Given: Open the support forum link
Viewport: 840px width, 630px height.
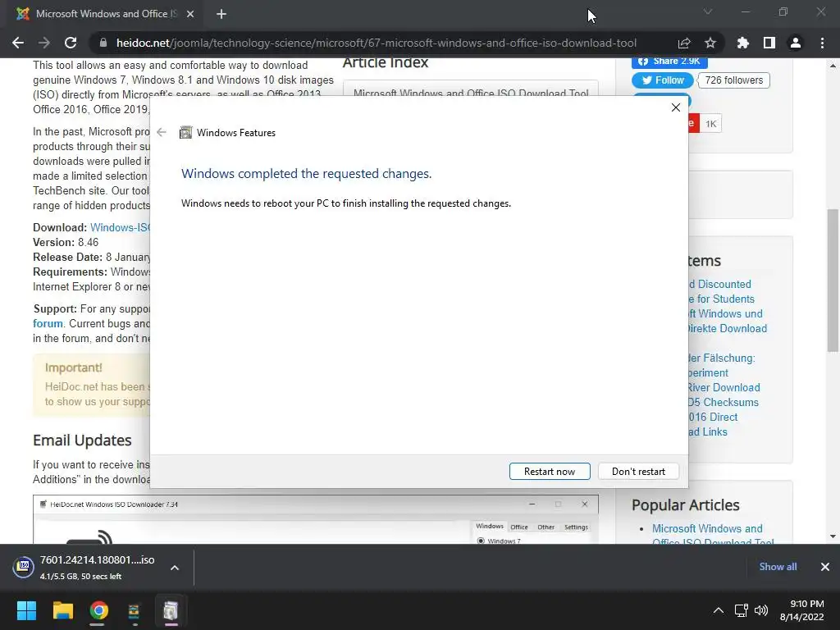Looking at the screenshot, I should 48,323.
